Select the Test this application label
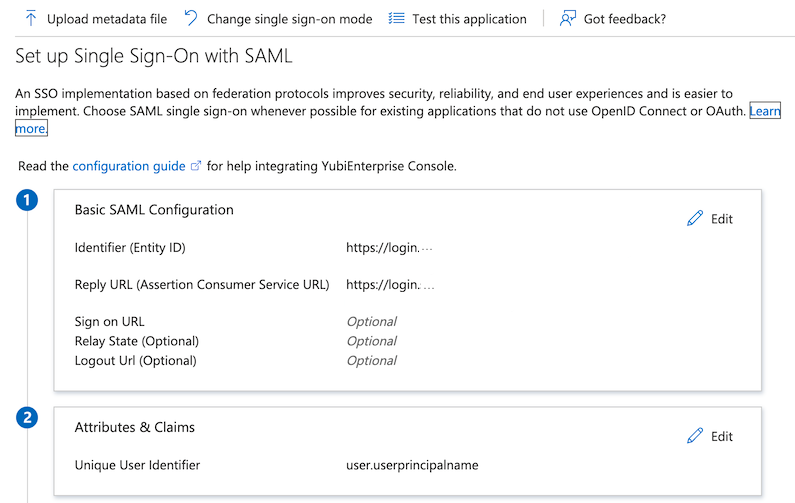 (469, 19)
